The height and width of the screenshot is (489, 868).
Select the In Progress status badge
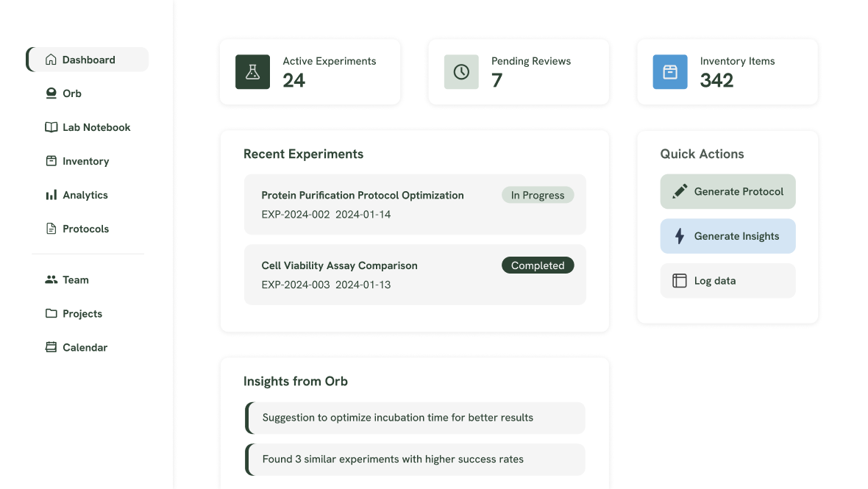tap(538, 195)
